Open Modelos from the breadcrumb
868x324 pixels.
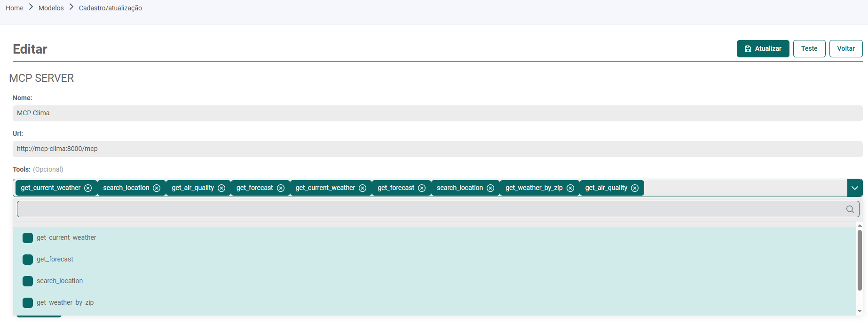tap(51, 8)
